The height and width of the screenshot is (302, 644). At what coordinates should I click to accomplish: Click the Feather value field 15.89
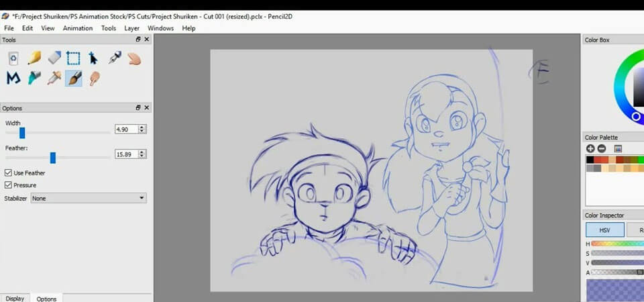127,154
